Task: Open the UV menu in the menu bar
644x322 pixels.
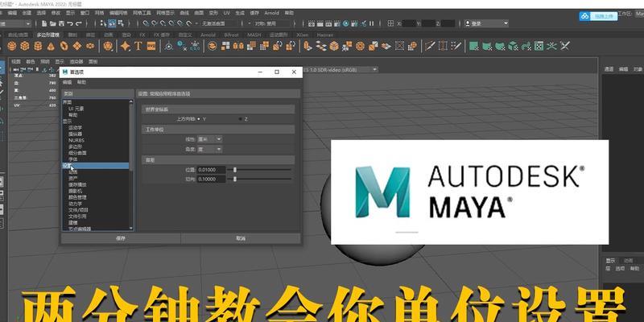Action: point(226,13)
